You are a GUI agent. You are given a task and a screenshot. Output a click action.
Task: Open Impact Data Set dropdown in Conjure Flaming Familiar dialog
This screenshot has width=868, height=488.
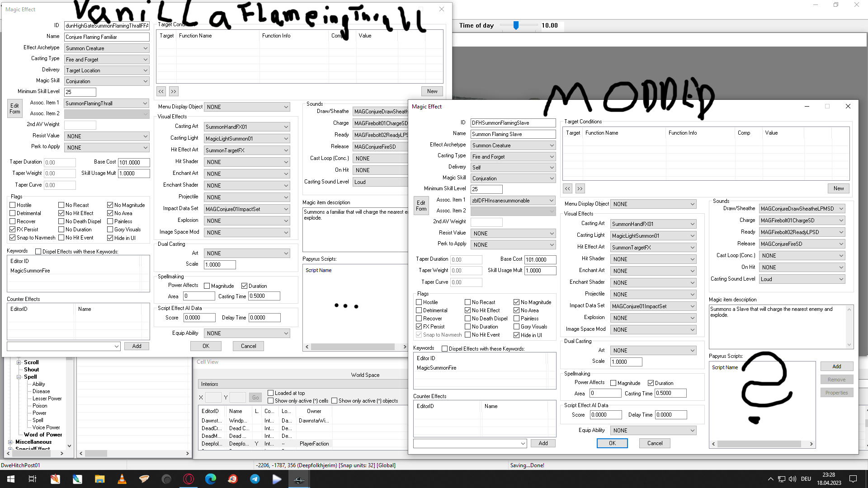[x=246, y=209]
